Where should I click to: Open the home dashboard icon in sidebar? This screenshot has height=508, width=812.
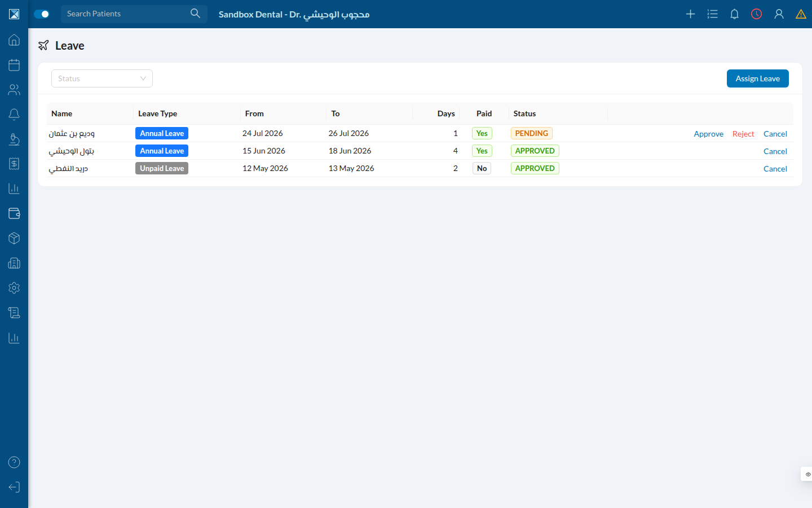(14, 40)
